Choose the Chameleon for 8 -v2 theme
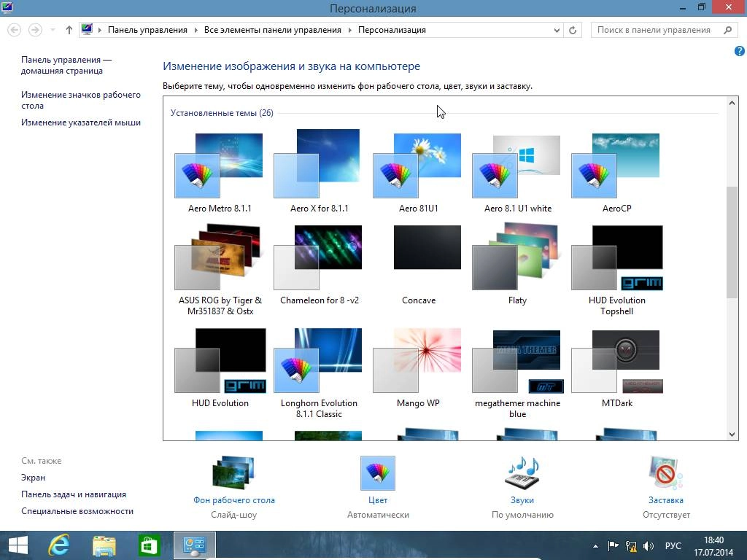The width and height of the screenshot is (747, 560). click(318, 265)
